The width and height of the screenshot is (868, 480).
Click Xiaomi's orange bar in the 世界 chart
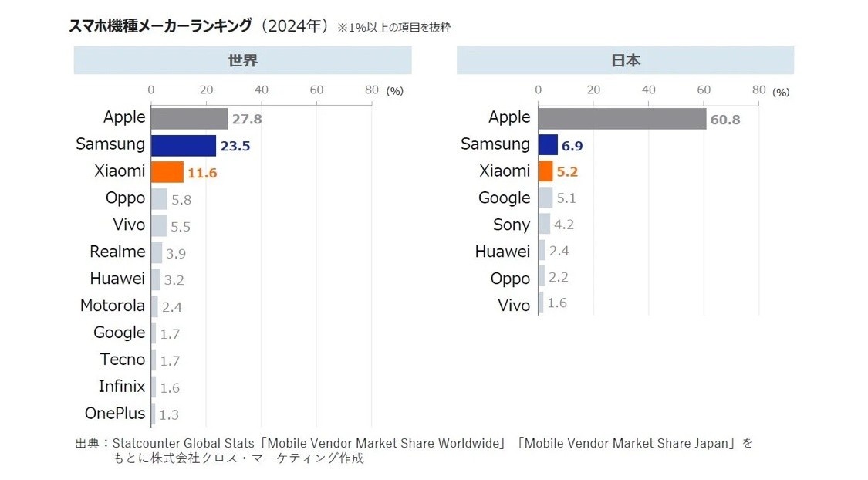click(x=167, y=172)
